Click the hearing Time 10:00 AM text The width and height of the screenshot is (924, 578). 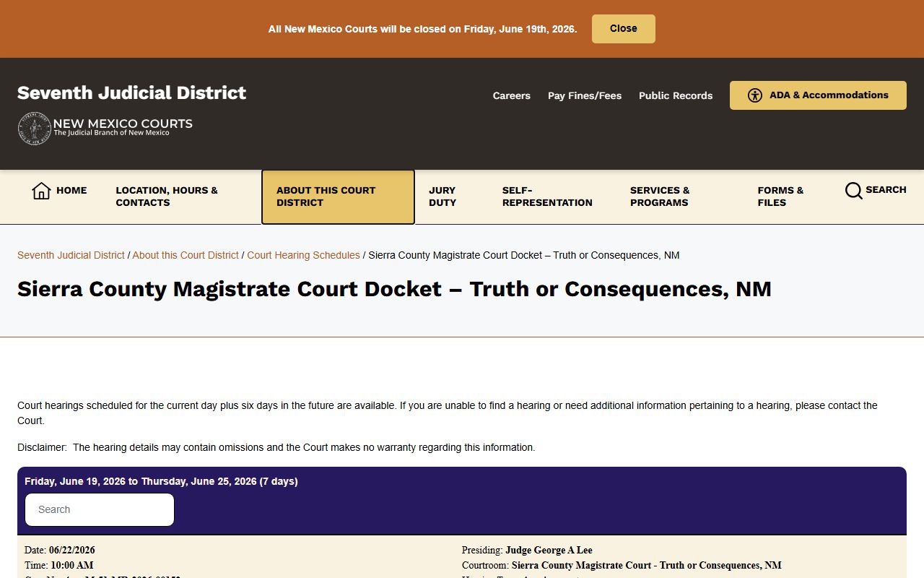click(59, 566)
